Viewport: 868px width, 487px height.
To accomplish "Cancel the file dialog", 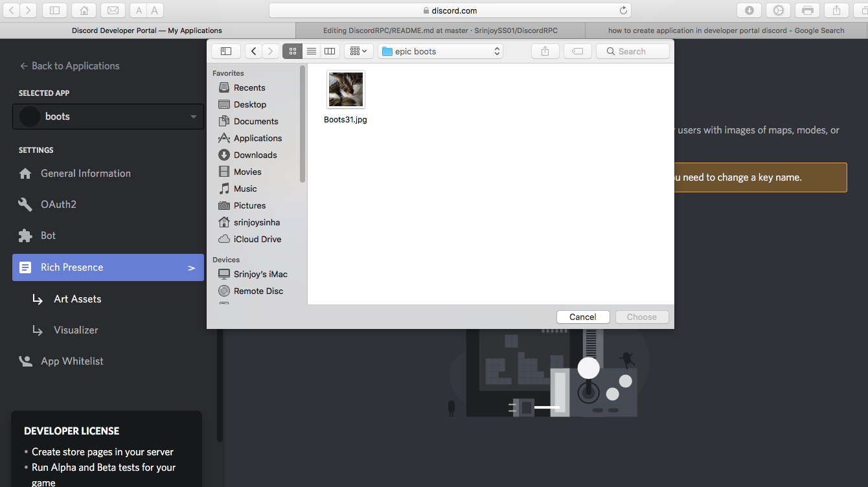I will pyautogui.click(x=583, y=317).
